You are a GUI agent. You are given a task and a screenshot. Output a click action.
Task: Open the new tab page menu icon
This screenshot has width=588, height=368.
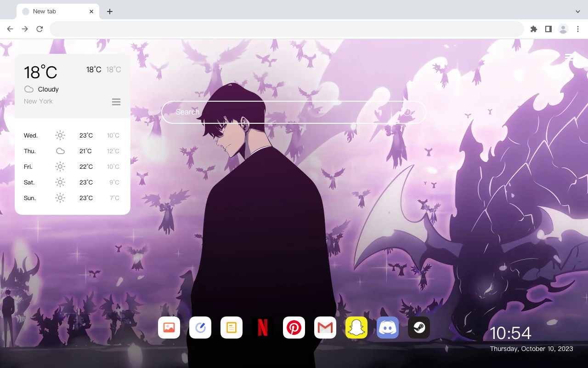570,57
